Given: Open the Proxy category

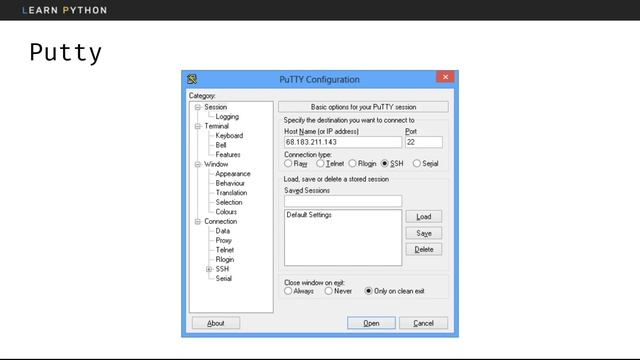Looking at the screenshot, I should coord(223,240).
